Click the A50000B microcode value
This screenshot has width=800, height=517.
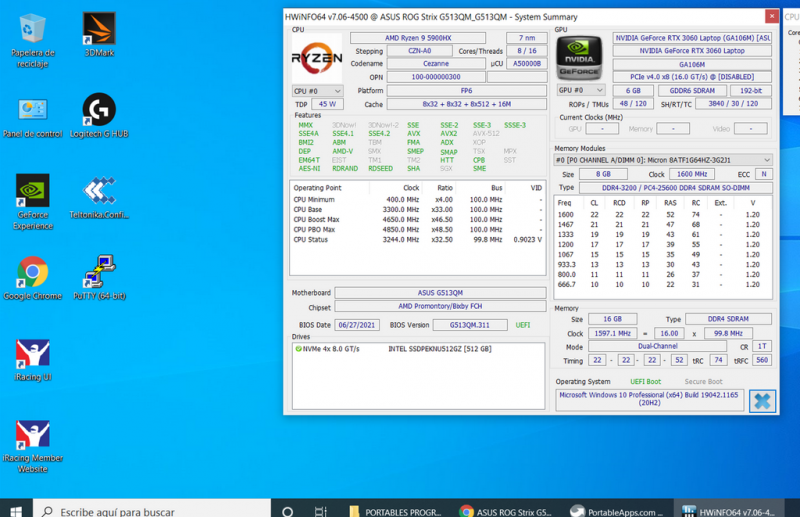pos(527,64)
